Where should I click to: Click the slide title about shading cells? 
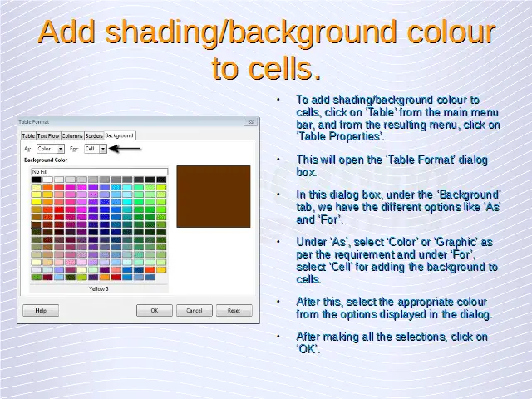tap(266, 50)
